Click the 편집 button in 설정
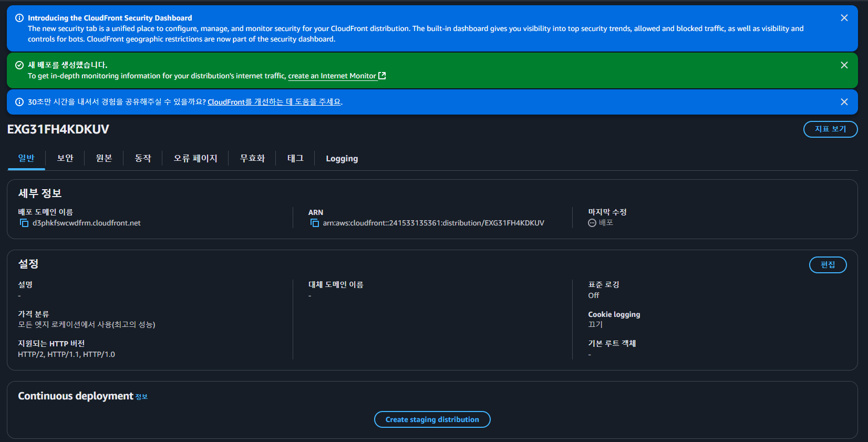 point(828,265)
